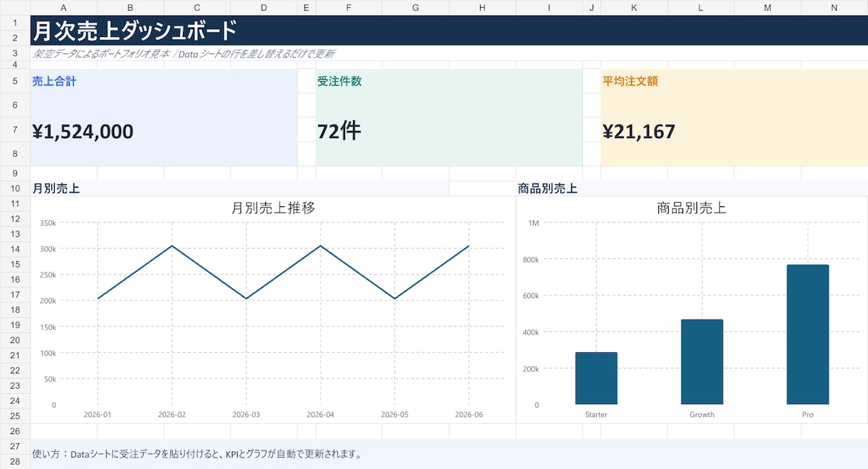Click the 売上合計 label
The width and height of the screenshot is (868, 469).
pos(54,81)
